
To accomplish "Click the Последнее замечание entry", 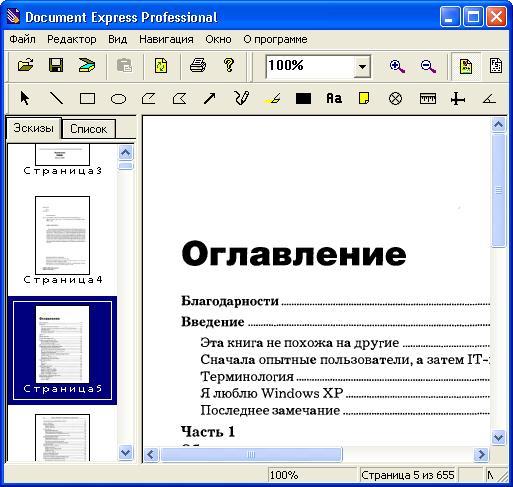I will coord(270,410).
